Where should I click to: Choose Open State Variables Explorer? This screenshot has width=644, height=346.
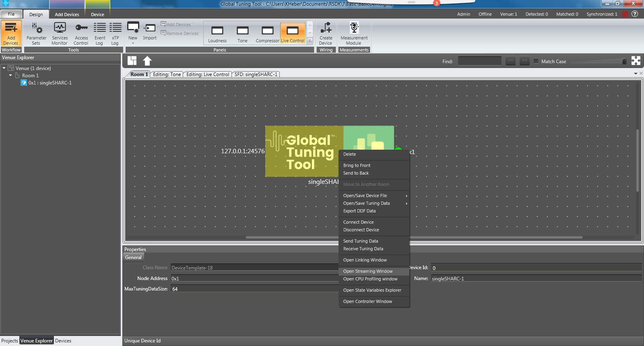(x=374, y=290)
